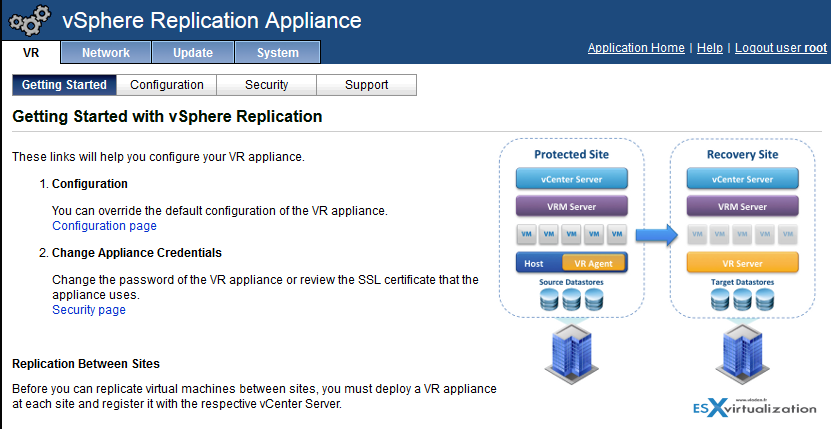Click Recovery Site VRM Server box

[x=742, y=206]
